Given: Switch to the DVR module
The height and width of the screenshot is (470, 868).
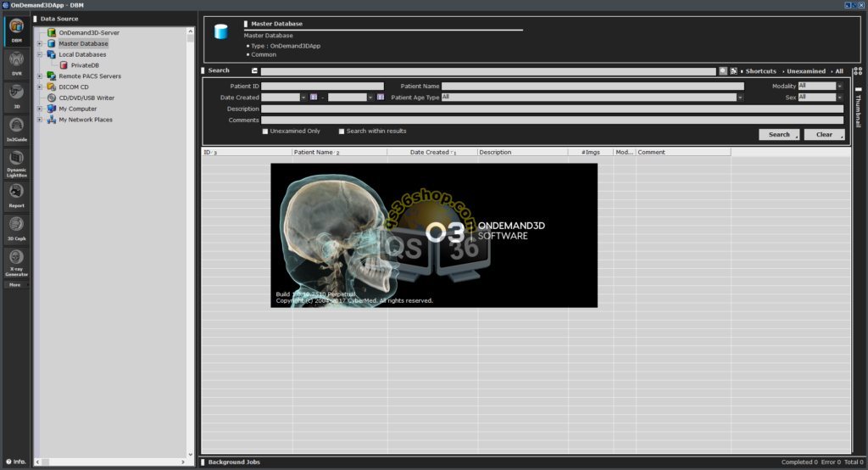Looking at the screenshot, I should (x=17, y=64).
